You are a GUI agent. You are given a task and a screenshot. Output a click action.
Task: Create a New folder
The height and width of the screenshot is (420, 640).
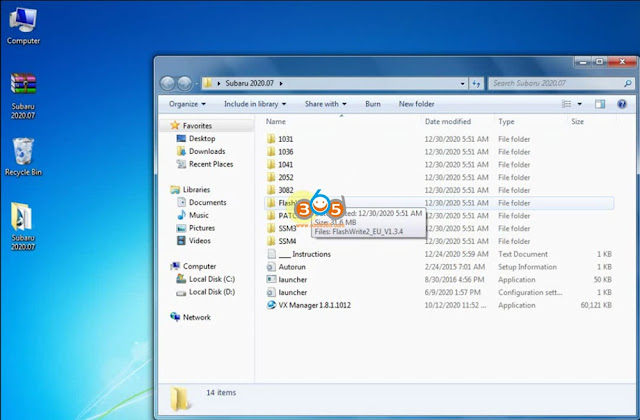(416, 104)
